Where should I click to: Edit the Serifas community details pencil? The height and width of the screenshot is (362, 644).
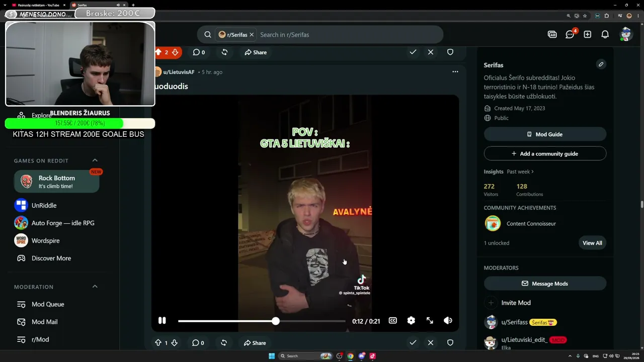pos(601,64)
